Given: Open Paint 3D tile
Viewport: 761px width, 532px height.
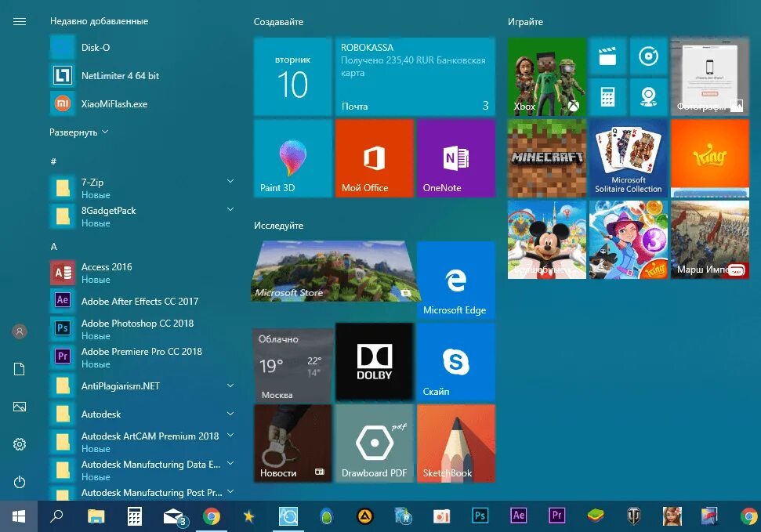Looking at the screenshot, I should 292,158.
